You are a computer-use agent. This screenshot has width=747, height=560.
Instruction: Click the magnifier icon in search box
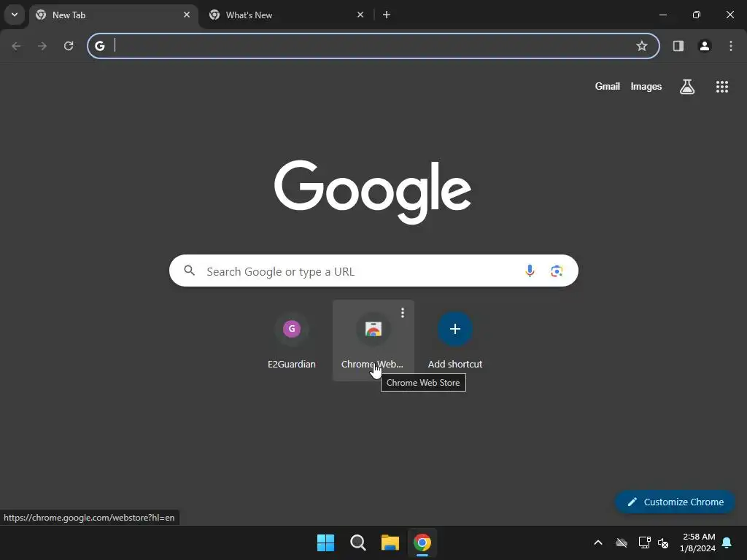click(189, 271)
